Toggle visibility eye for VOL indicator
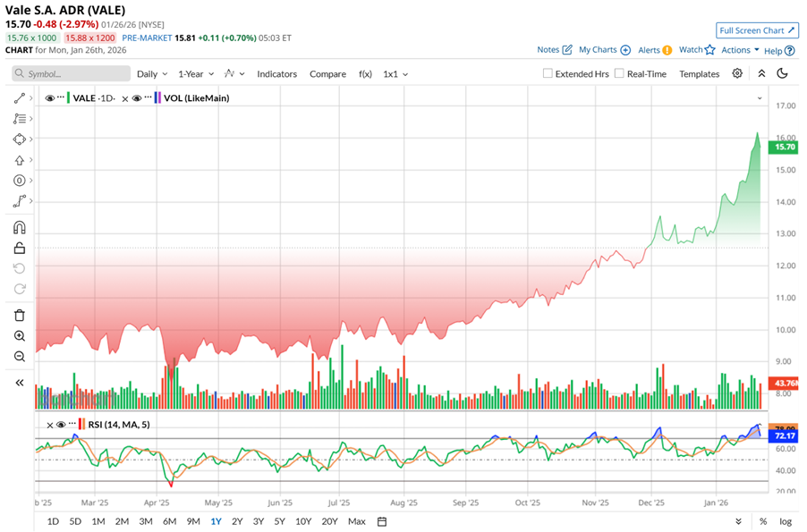This screenshot has height=532, width=807. [x=137, y=98]
